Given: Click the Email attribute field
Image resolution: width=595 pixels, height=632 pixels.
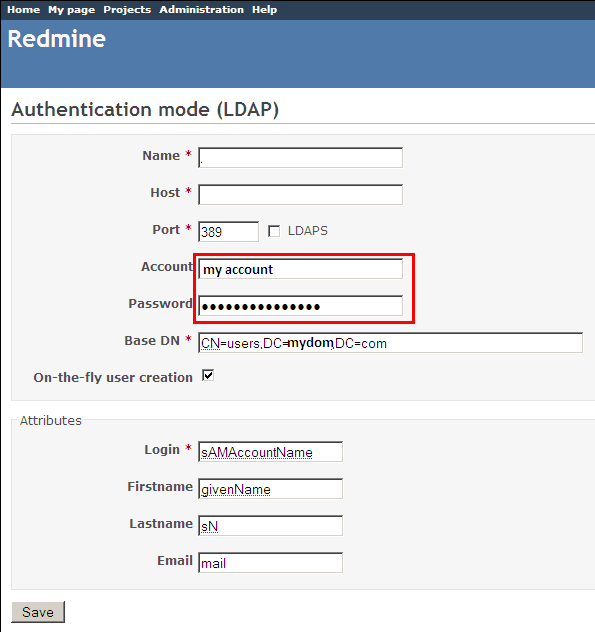Looking at the screenshot, I should coord(270,563).
